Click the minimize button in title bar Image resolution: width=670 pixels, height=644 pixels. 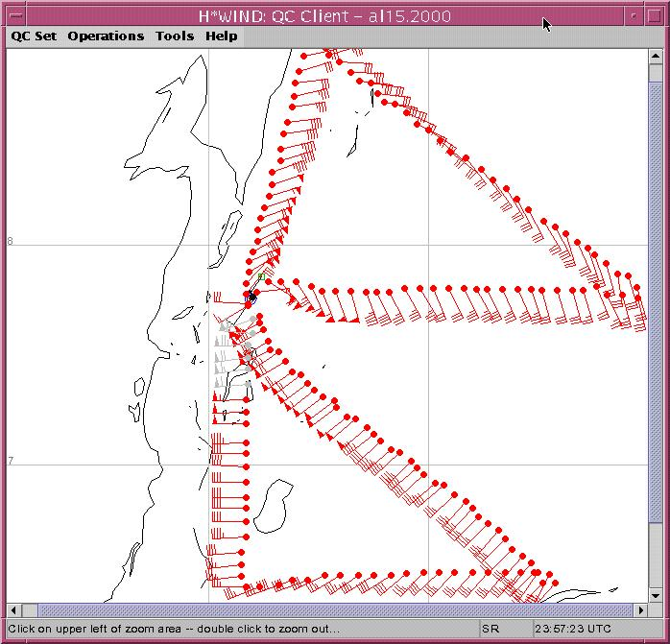pyautogui.click(x=634, y=16)
